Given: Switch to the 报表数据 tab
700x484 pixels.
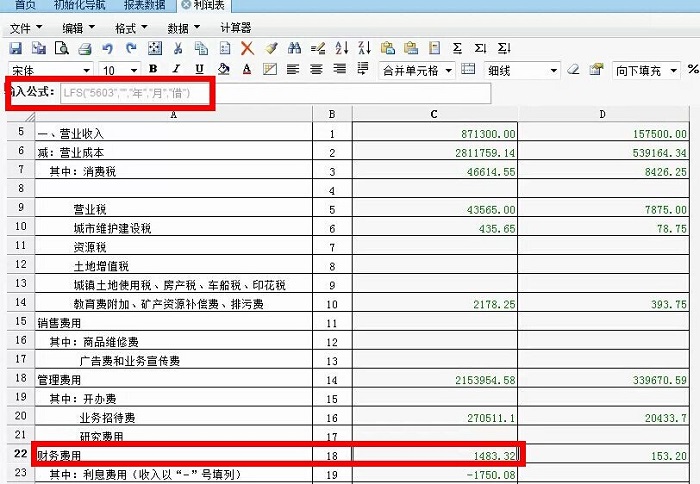Looking at the screenshot, I should point(145,5).
